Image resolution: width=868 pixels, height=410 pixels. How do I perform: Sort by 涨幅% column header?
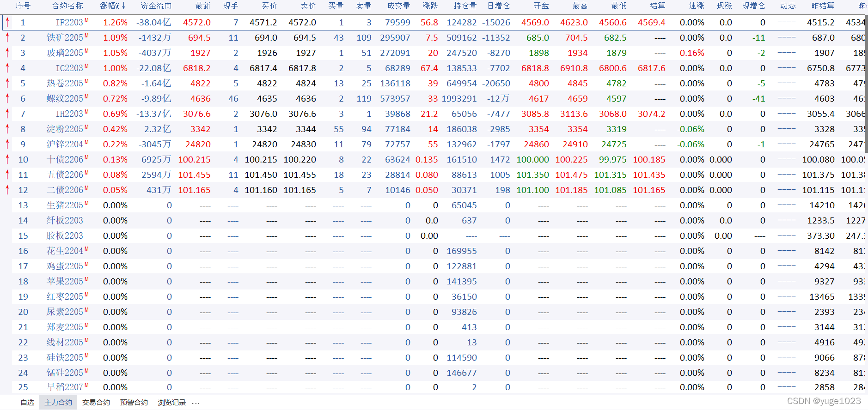point(113,6)
